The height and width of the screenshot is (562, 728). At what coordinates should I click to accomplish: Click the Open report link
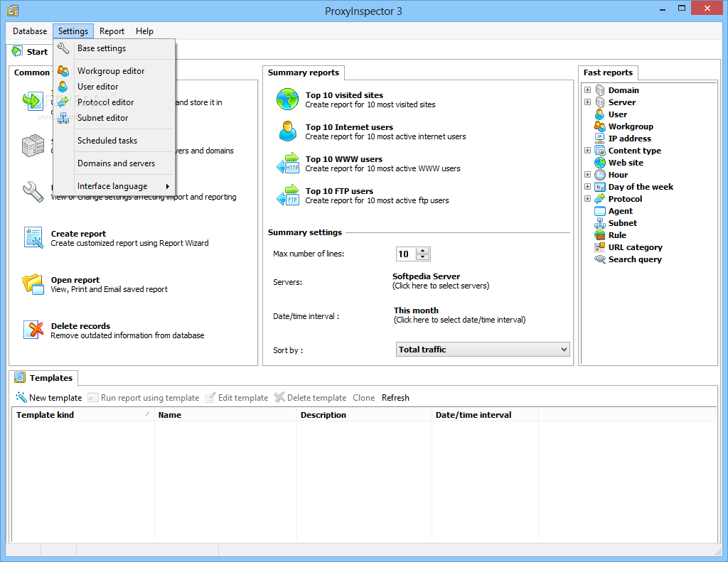point(75,280)
